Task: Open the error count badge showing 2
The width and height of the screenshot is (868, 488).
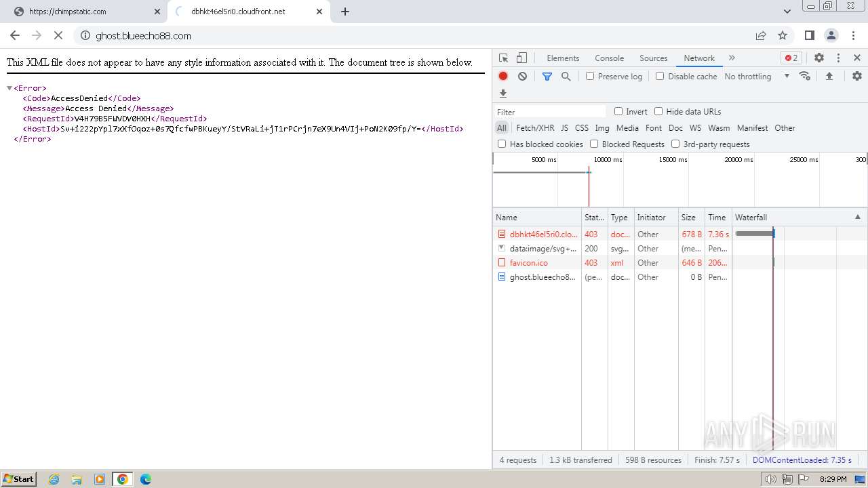Action: (x=791, y=58)
